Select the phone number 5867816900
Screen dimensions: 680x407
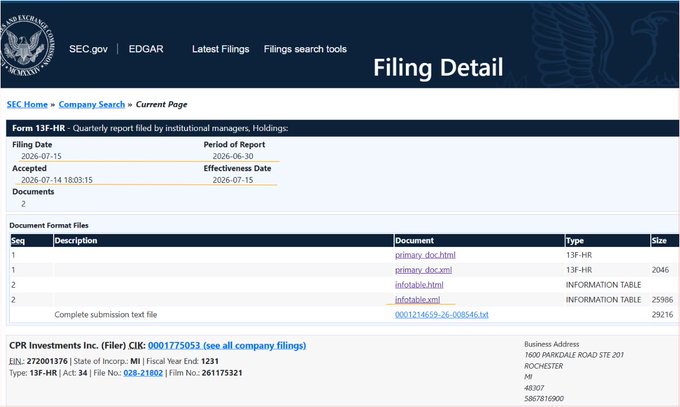coord(544,399)
